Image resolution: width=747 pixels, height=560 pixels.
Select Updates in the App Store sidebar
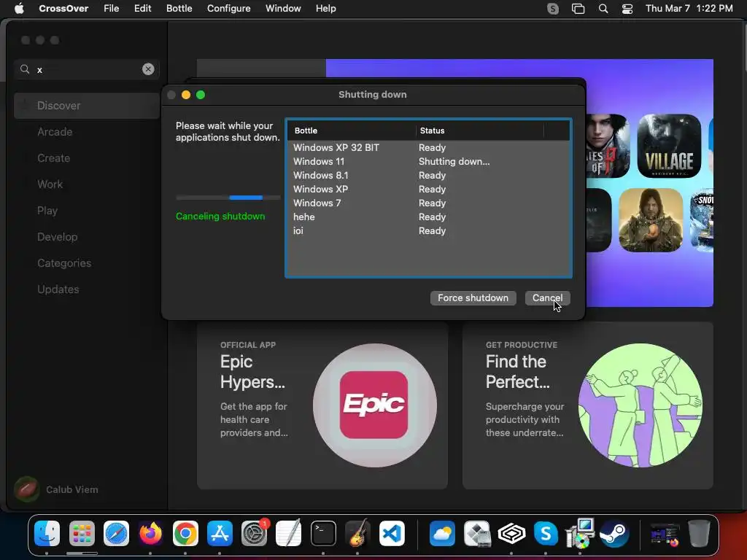click(x=87, y=289)
